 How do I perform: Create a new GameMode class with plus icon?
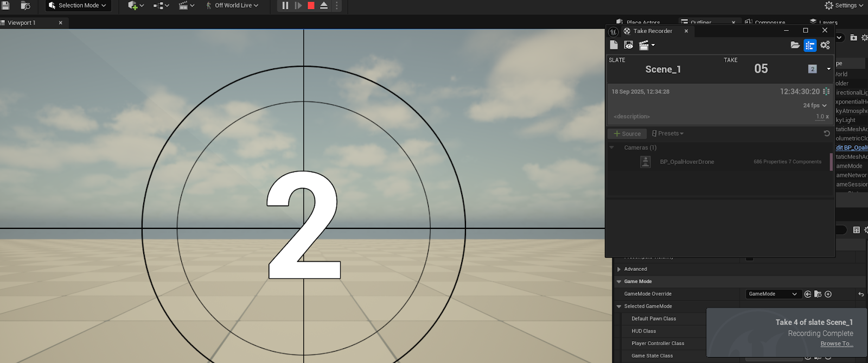[828, 294]
